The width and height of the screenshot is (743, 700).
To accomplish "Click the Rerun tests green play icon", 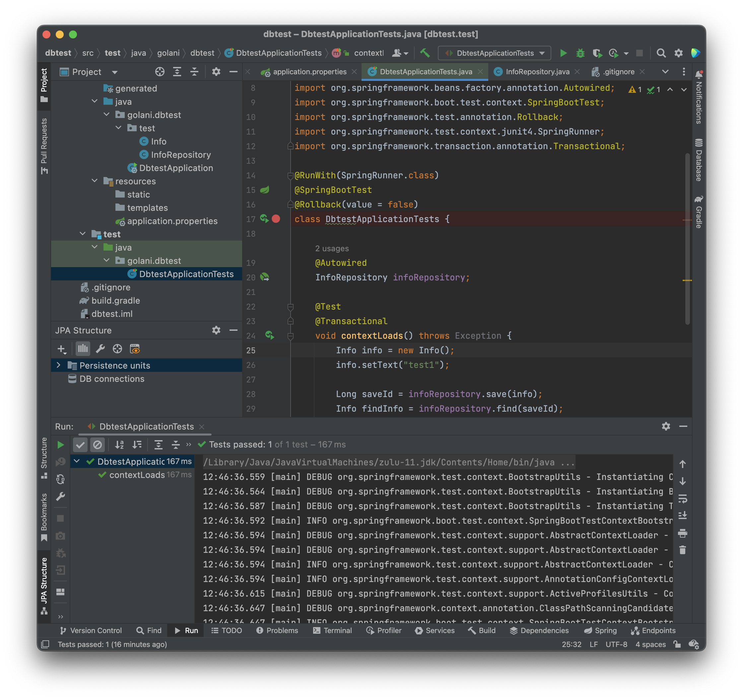I will tap(61, 444).
